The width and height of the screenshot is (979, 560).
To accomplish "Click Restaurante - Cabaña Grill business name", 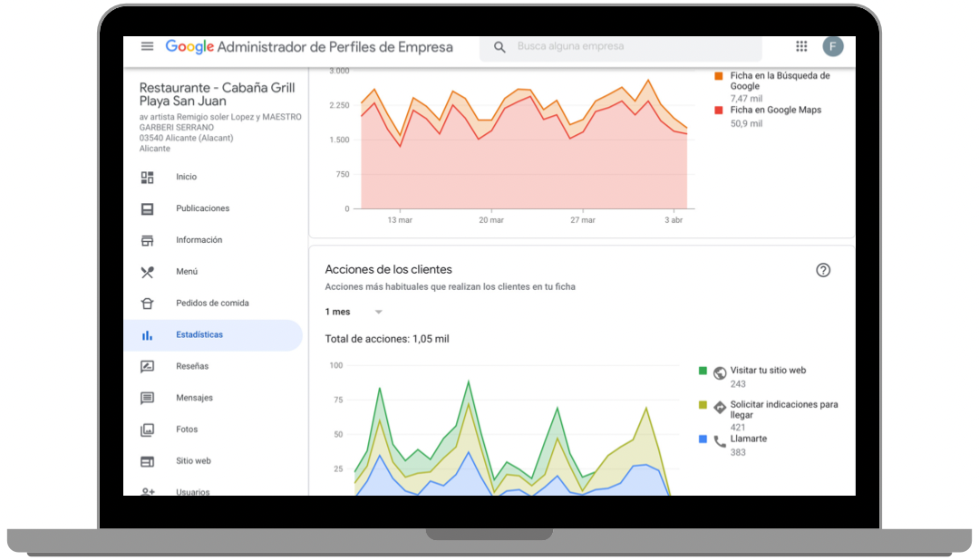I will pos(217,94).
